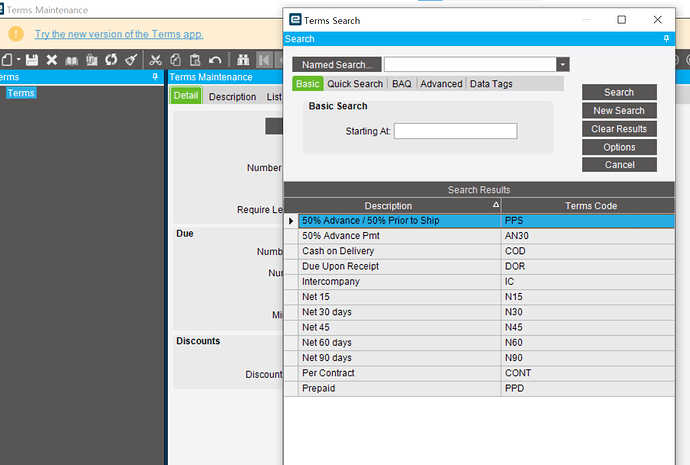Screen dimensions: 690x465
Task: Click the 'DOR' terms code cell
Action: click(588, 267)
